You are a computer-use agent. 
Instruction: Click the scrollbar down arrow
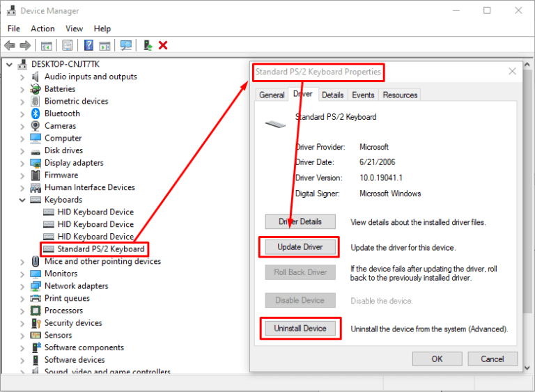click(x=527, y=368)
